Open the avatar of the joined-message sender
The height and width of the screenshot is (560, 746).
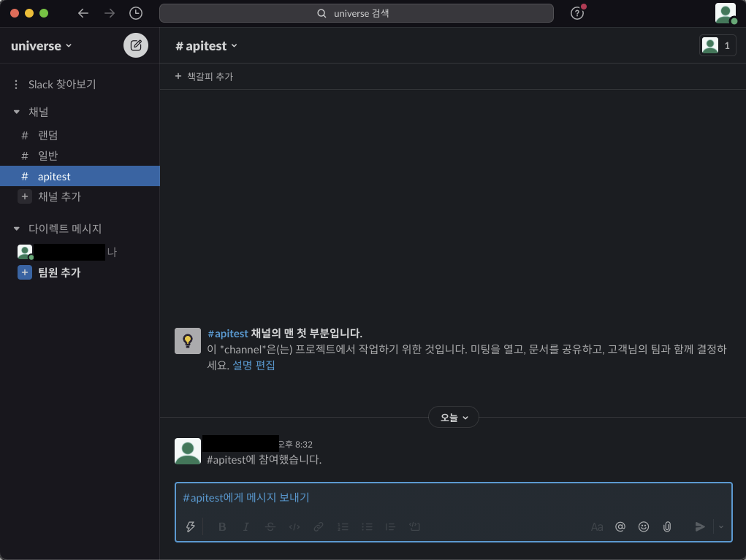(x=188, y=451)
